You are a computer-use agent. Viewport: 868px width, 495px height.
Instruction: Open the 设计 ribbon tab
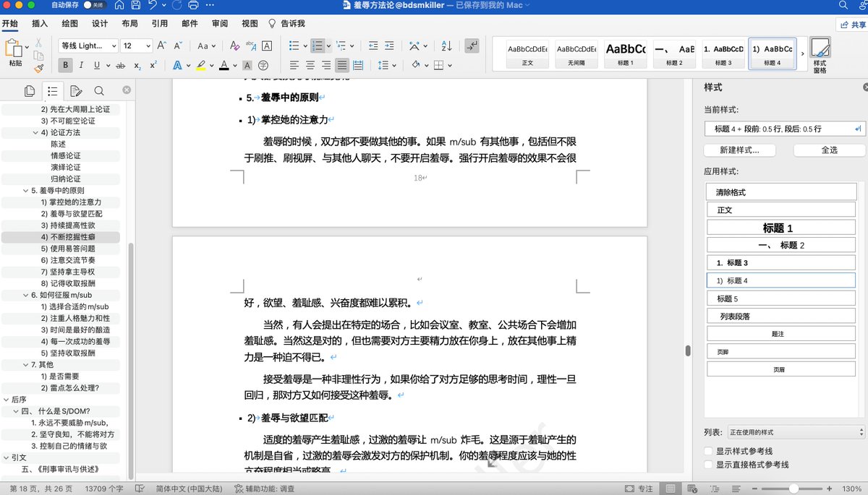click(x=100, y=23)
